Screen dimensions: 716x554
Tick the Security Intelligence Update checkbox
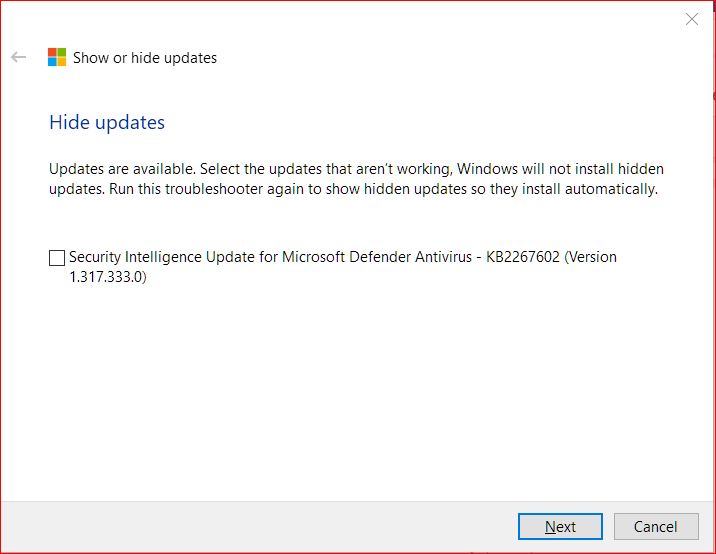(x=57, y=258)
